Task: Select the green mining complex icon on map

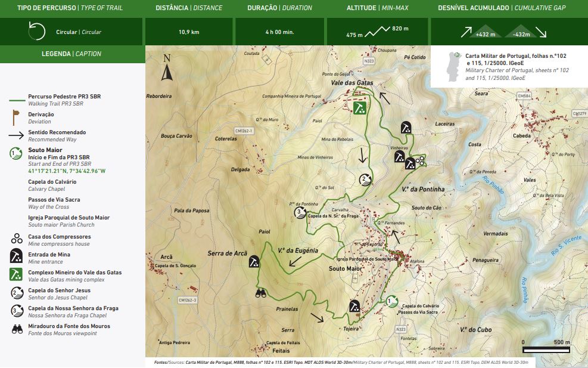Action: click(x=360, y=108)
